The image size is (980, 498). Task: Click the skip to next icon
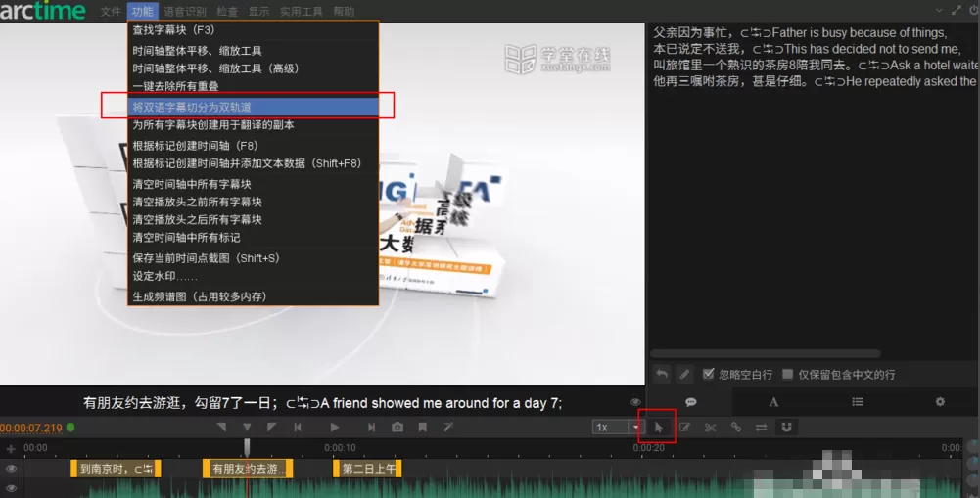click(x=371, y=428)
